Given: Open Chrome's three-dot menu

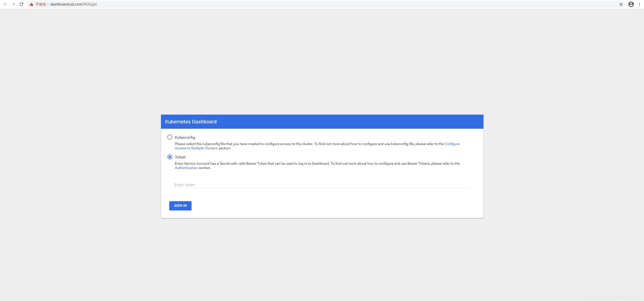Looking at the screenshot, I should click(x=639, y=4).
